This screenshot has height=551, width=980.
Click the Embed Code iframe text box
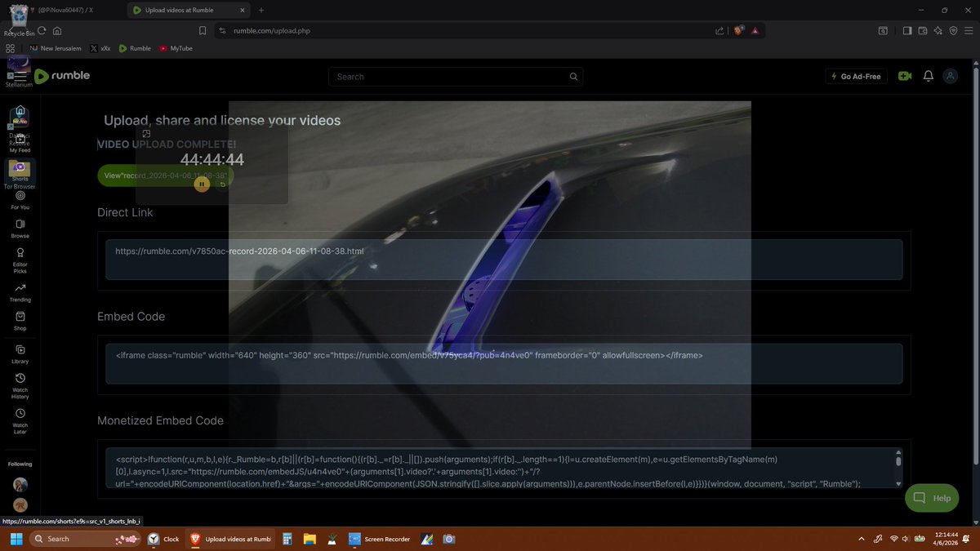click(x=504, y=363)
